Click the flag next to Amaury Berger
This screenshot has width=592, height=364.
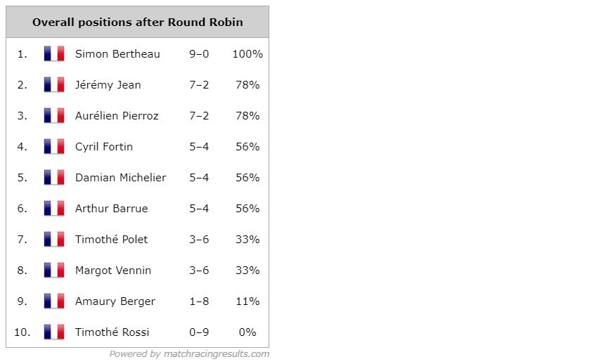54,301
